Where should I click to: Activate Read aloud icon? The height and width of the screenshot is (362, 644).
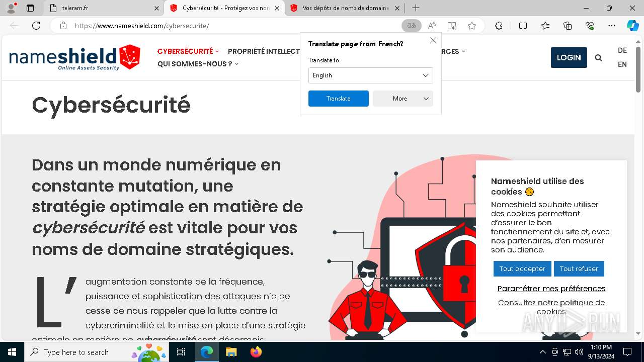tap(432, 26)
